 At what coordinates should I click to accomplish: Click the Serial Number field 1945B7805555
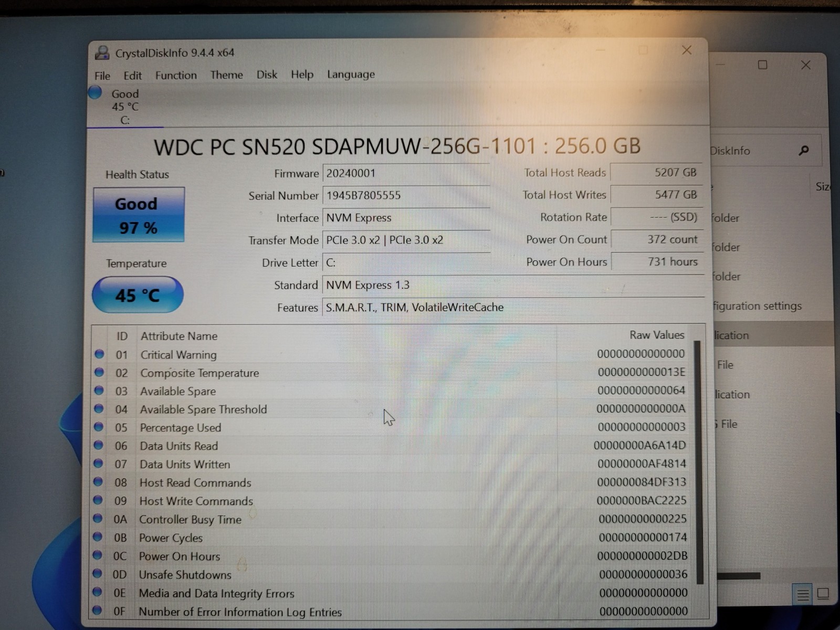tap(406, 195)
